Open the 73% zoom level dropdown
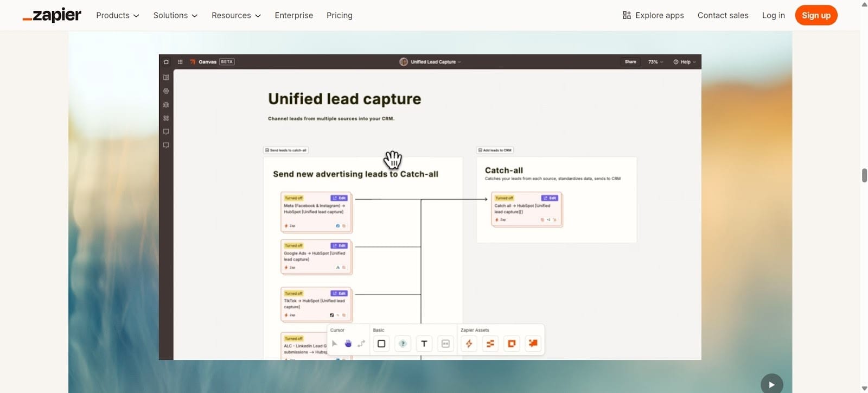Screen dimensions: 868x393 pyautogui.click(x=655, y=62)
